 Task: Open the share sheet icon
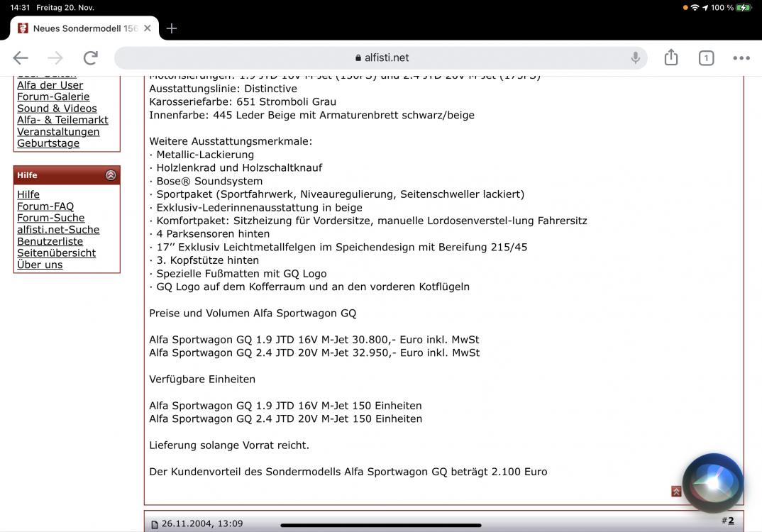671,57
